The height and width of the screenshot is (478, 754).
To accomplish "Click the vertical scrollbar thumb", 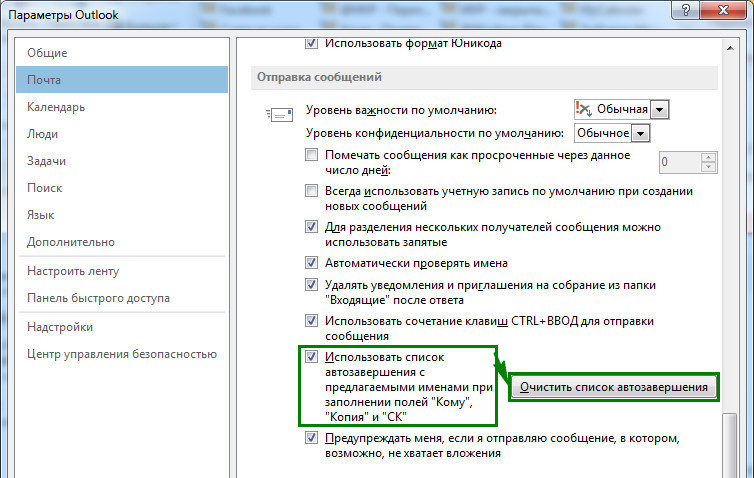I will coord(730,445).
